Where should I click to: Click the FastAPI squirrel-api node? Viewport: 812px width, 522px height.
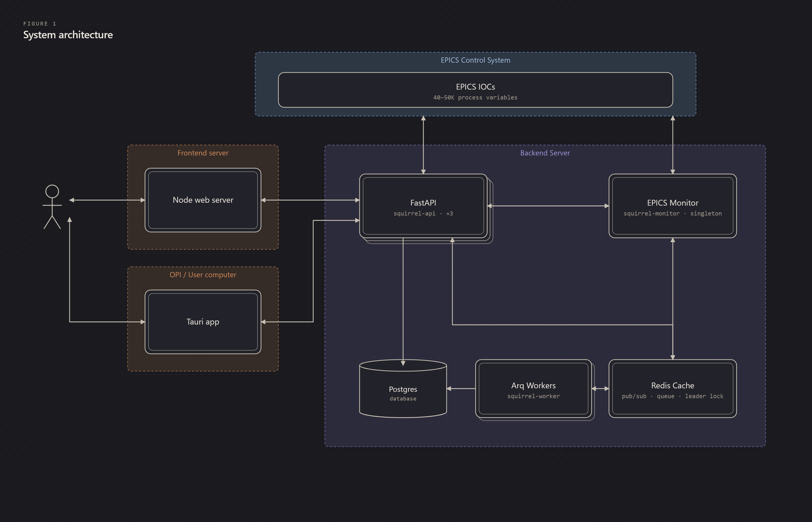pos(423,206)
